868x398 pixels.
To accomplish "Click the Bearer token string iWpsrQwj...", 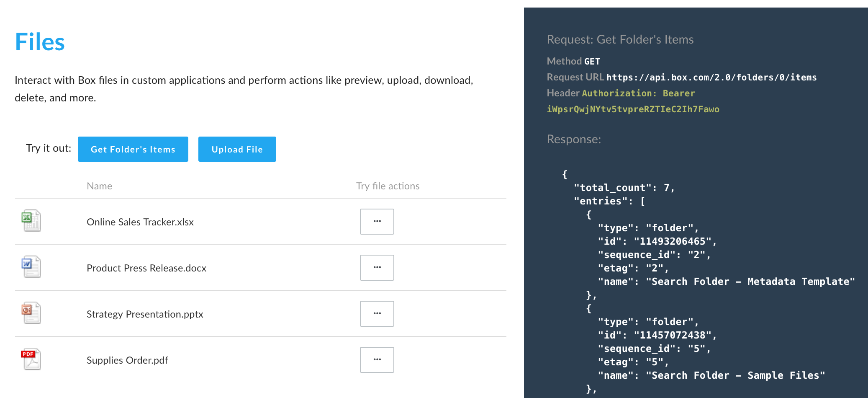I will (x=633, y=109).
